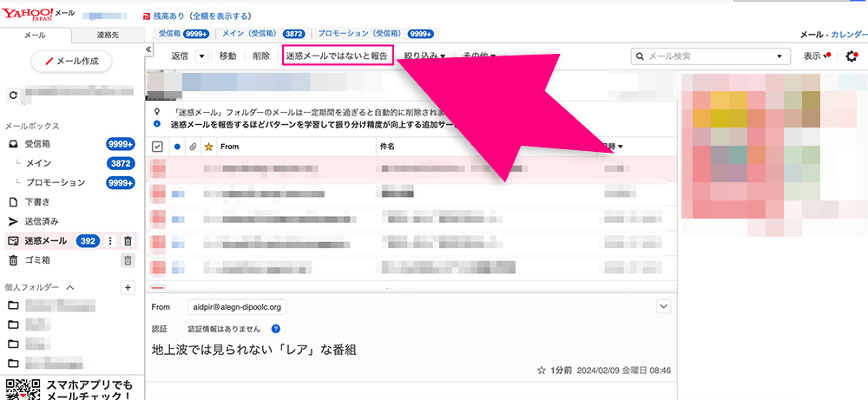Click the カレンダー link at top right
Image resolution: width=868 pixels, height=400 pixels.
point(849,35)
